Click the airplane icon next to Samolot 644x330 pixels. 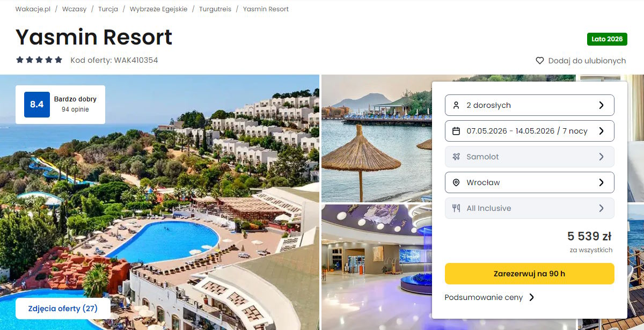(x=456, y=157)
